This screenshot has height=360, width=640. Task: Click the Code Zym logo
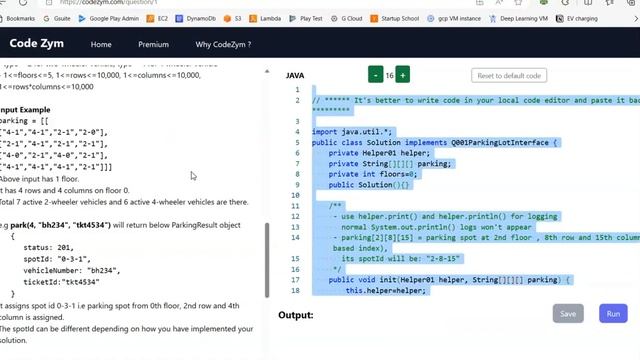[x=36, y=43]
